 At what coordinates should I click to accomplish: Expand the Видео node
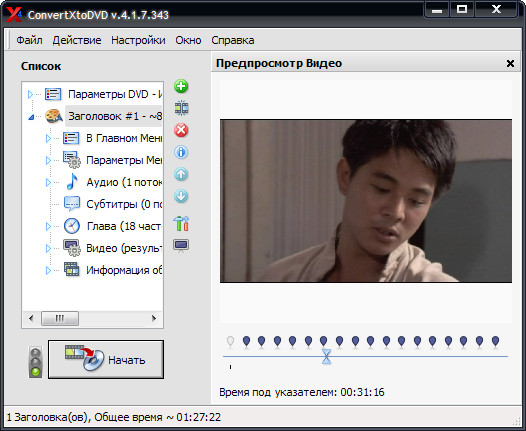(x=48, y=249)
